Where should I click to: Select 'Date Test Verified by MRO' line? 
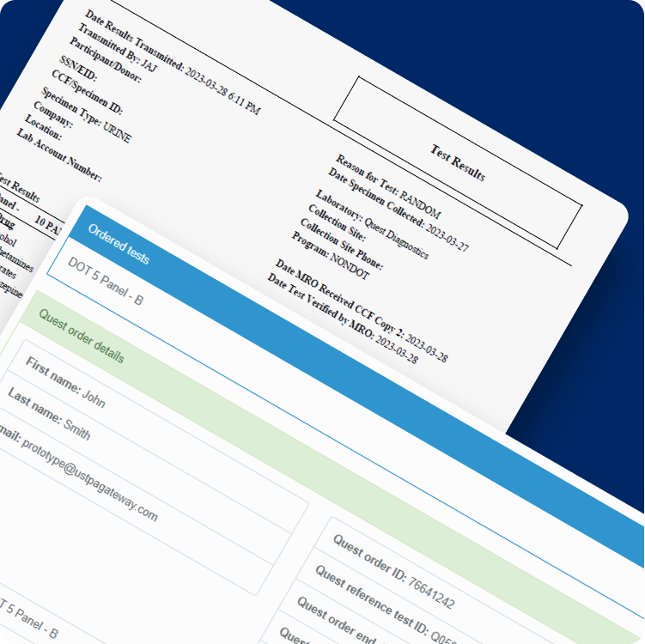[343, 318]
